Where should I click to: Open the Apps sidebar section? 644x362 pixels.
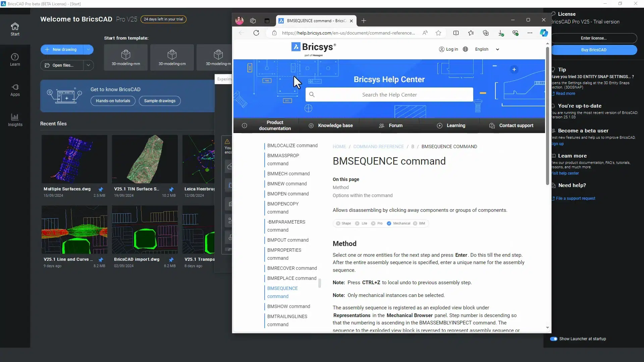pyautogui.click(x=15, y=90)
